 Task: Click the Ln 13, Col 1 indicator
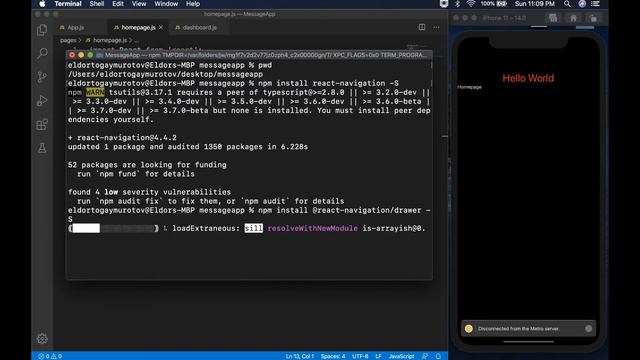[300, 356]
